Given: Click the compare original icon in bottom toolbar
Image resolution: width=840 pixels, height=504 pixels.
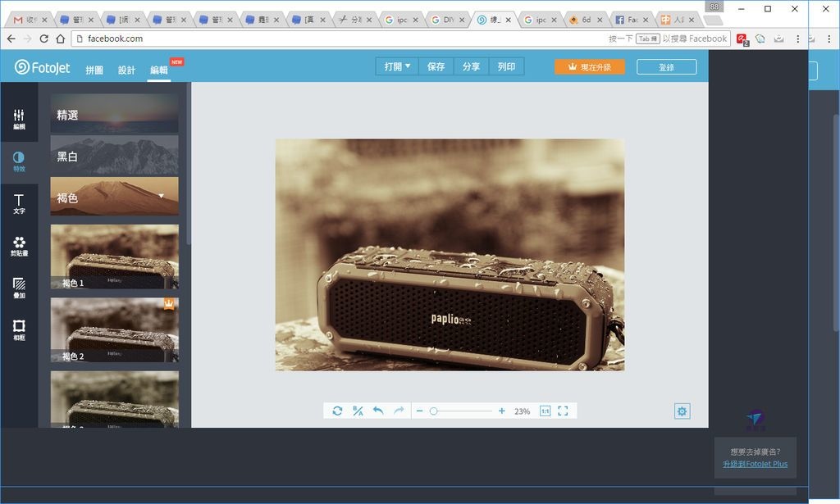Looking at the screenshot, I should tap(358, 411).
